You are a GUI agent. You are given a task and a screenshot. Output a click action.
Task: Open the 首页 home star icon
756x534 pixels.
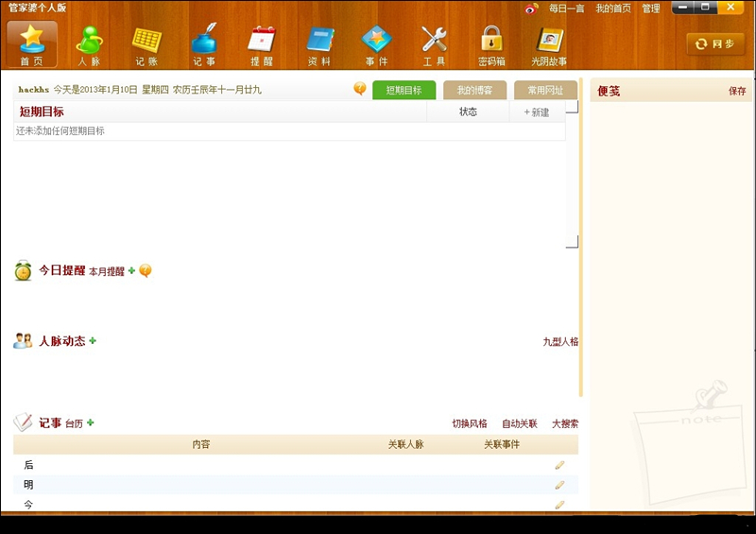point(32,43)
